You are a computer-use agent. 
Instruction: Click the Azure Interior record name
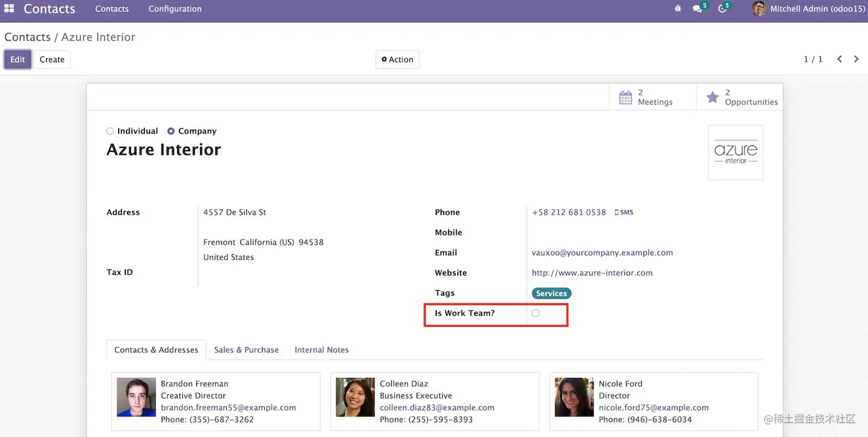164,150
